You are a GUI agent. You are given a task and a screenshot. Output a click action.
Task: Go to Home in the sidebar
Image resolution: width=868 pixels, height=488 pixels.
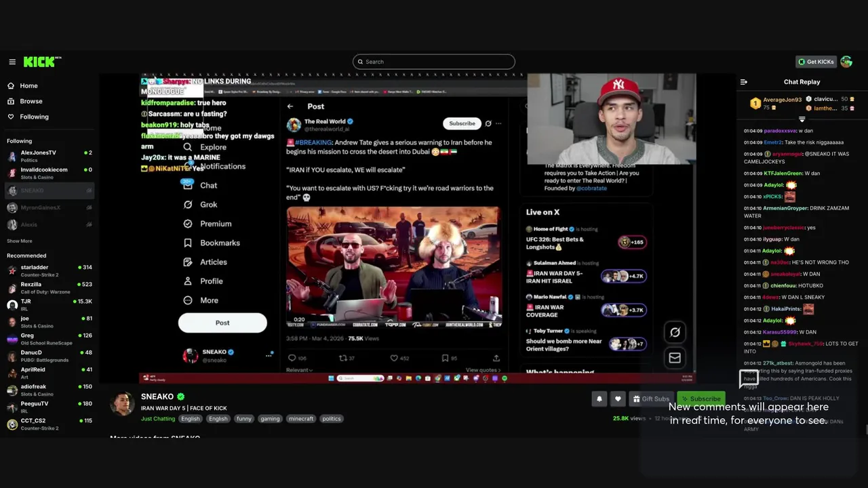(28, 86)
